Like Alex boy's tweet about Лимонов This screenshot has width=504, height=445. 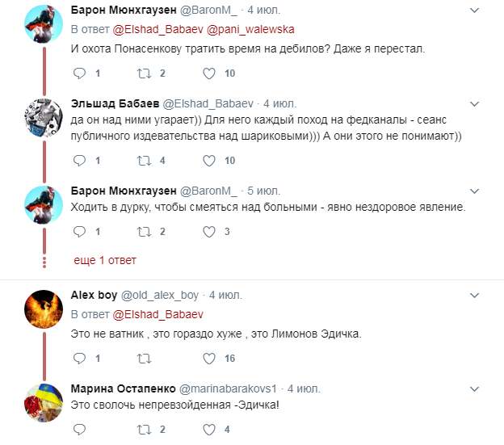pos(208,358)
